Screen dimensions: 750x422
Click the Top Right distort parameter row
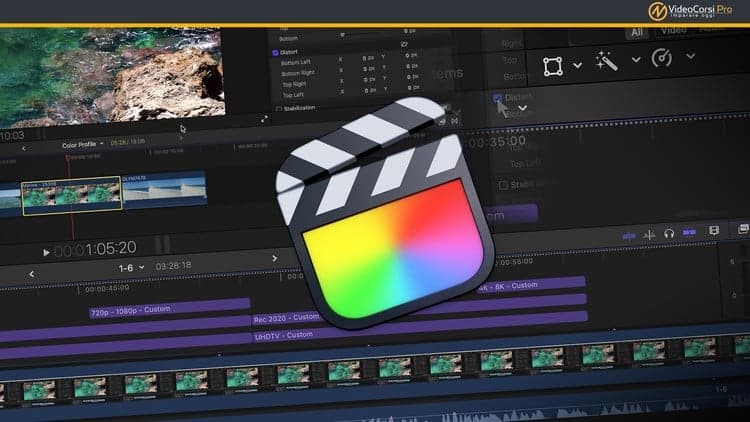[351, 82]
